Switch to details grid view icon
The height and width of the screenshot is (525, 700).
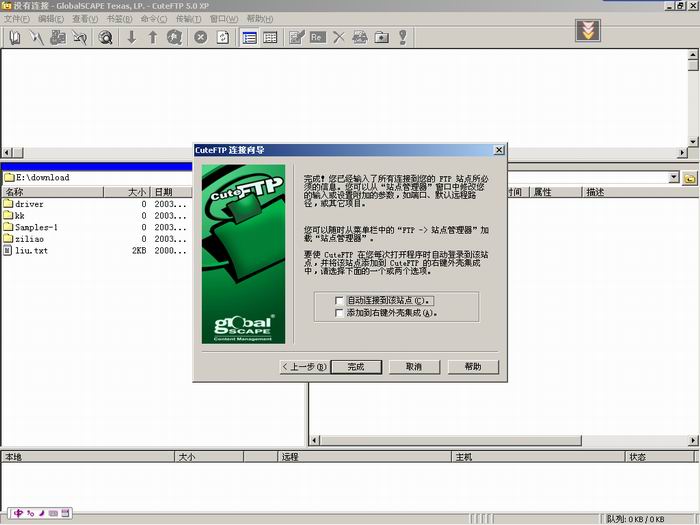(270, 38)
